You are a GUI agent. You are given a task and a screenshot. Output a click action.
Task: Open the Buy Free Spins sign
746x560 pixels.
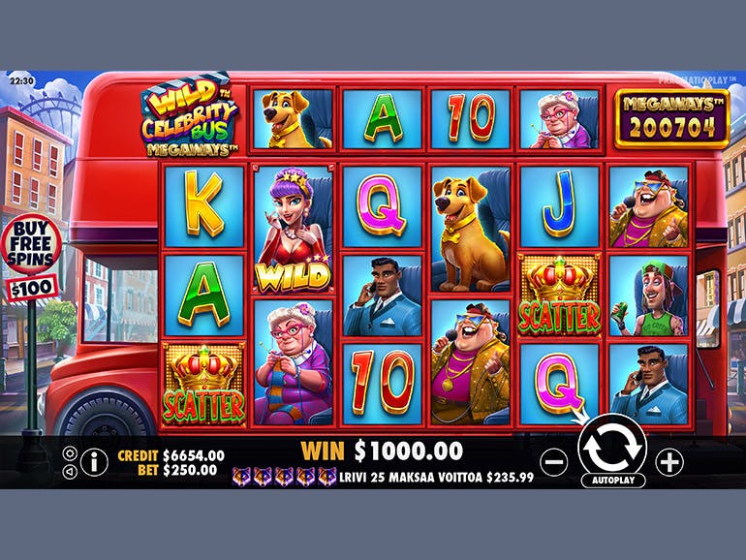point(31,244)
